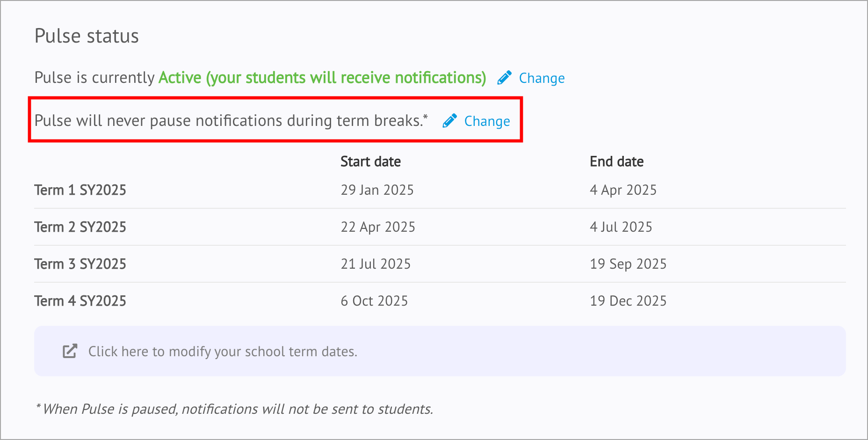Select the 'Term 3 SY2025' row label

80,264
